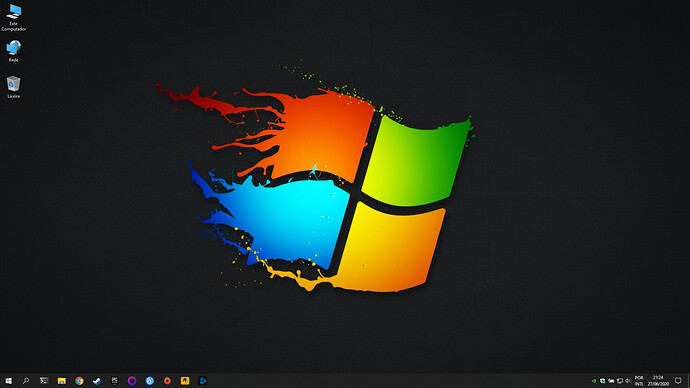690x388 pixels.
Task: Open the yellow Rockstar Games Launcher icon
Action: [x=185, y=381]
